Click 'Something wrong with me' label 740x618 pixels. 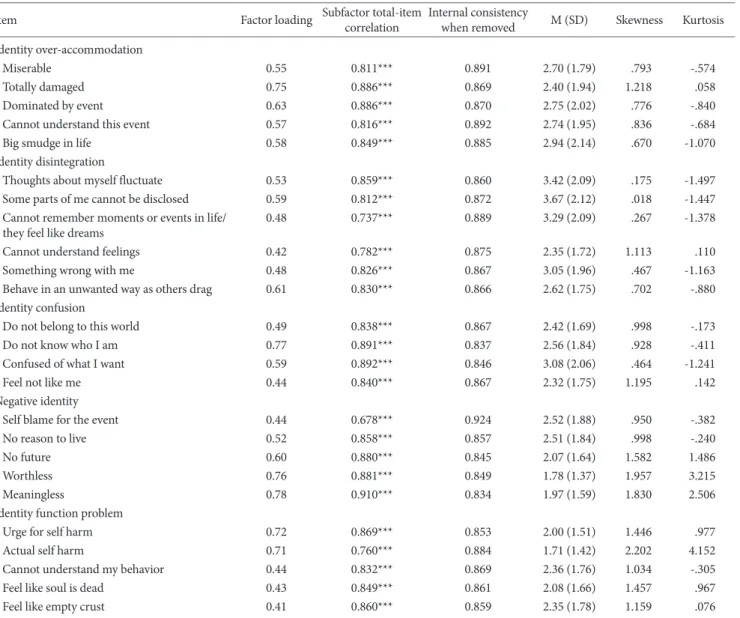(68, 271)
